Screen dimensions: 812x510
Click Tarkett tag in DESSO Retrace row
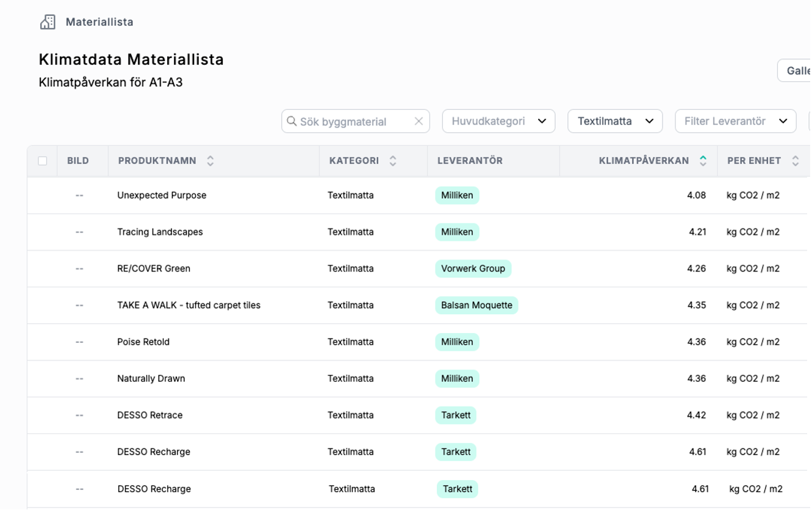(x=456, y=415)
